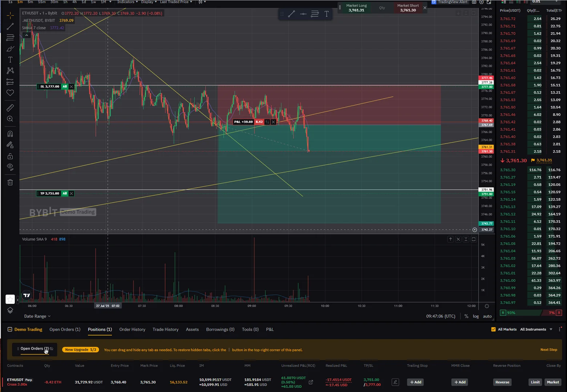Click the favorites star button
Screen dimensions: 567x392
[10, 299]
